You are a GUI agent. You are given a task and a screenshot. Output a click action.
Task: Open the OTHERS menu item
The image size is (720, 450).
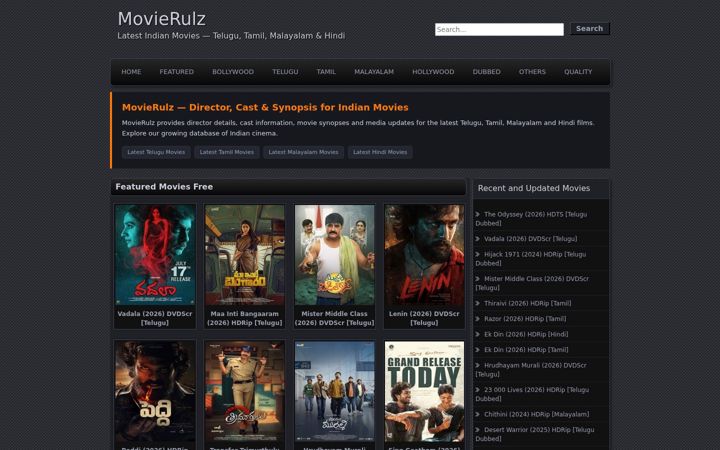click(x=532, y=72)
